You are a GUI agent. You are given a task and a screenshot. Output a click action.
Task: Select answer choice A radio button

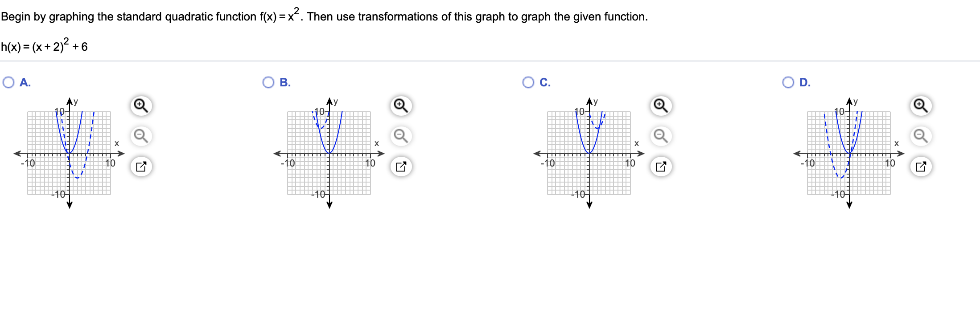click(8, 82)
